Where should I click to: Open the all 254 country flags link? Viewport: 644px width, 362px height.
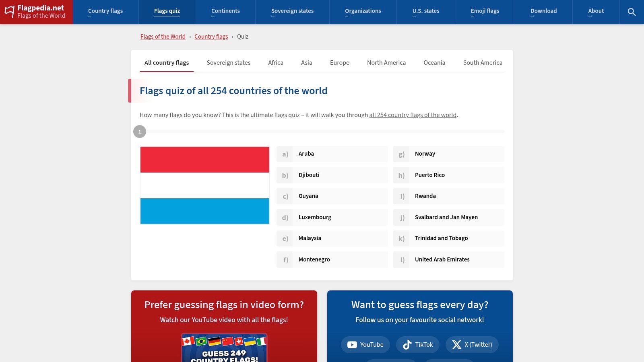point(413,115)
